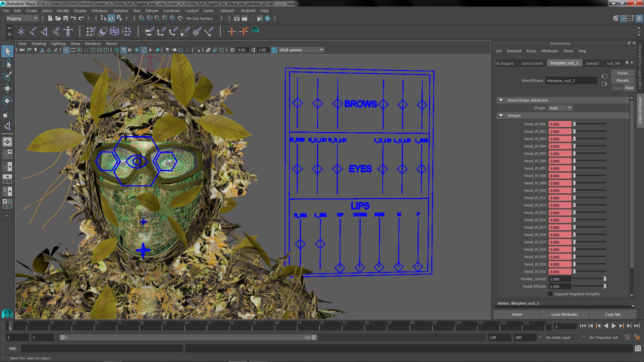This screenshot has width=644, height=362.
Task: Click the head_MOuth weight slider
Action: point(589,286)
